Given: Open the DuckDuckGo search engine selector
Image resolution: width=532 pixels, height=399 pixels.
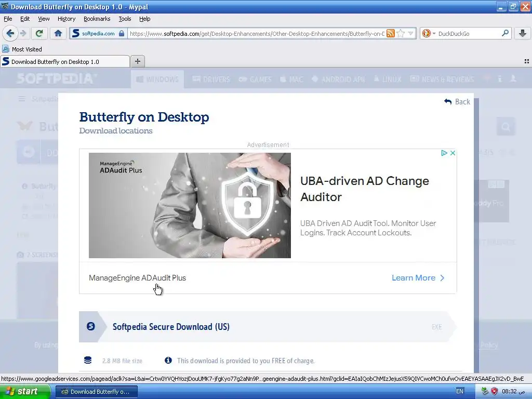Looking at the screenshot, I should pyautogui.click(x=429, y=33).
